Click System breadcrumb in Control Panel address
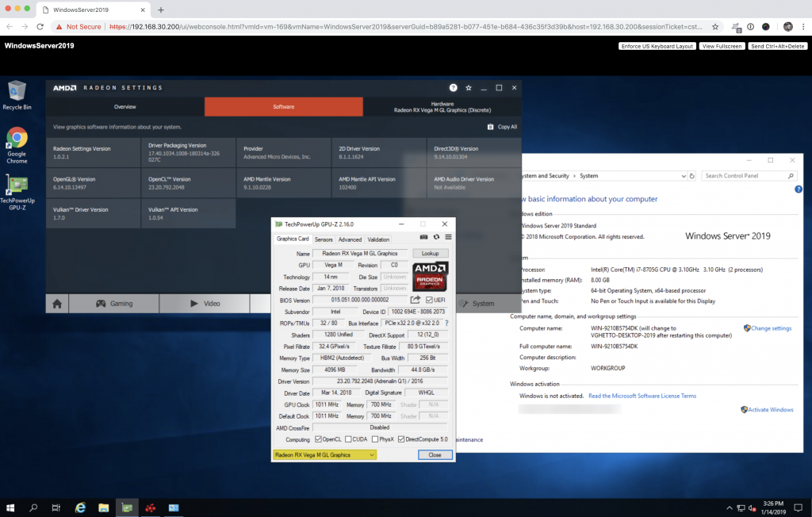Screen dimensions: 812x517 [589, 176]
